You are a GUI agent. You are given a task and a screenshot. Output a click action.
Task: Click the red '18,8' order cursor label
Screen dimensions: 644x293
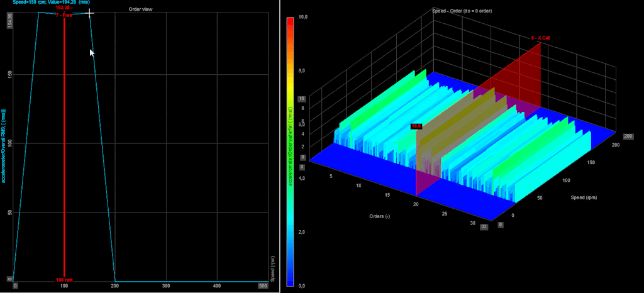[x=416, y=126]
